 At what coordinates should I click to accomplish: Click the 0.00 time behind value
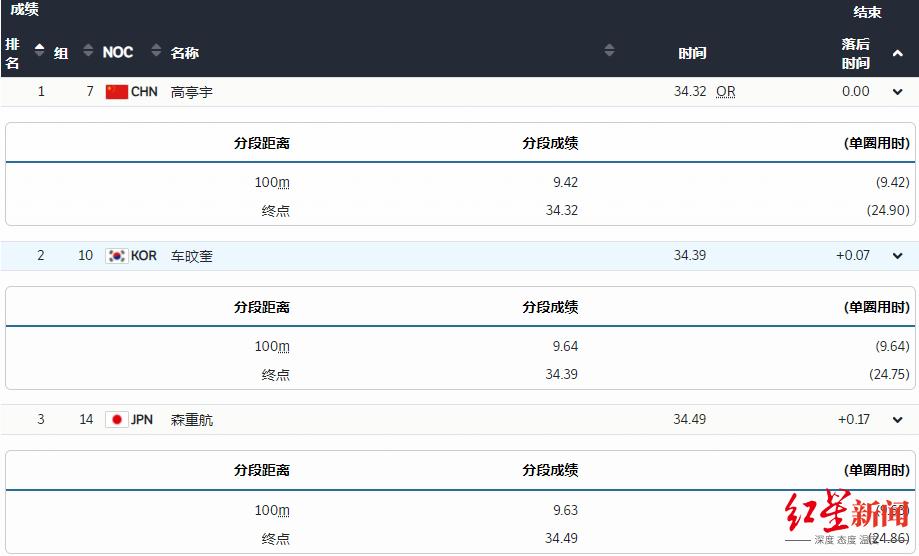tap(856, 91)
